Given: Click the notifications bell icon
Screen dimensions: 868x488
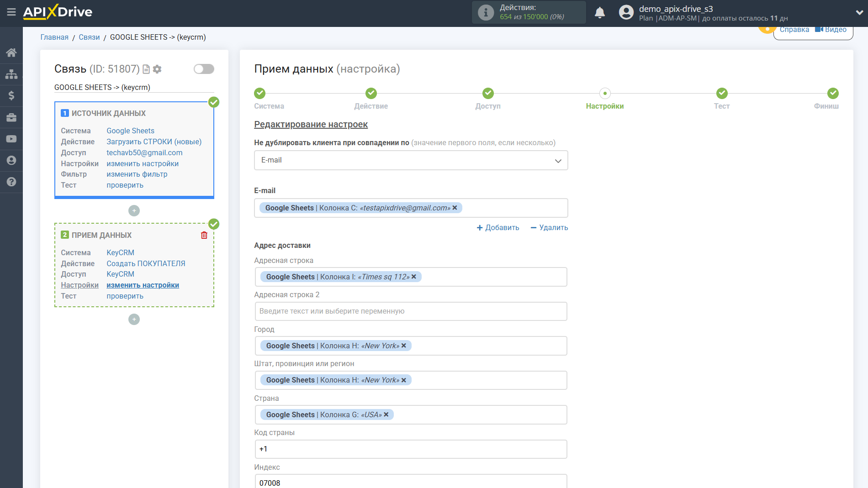Looking at the screenshot, I should (x=600, y=12).
